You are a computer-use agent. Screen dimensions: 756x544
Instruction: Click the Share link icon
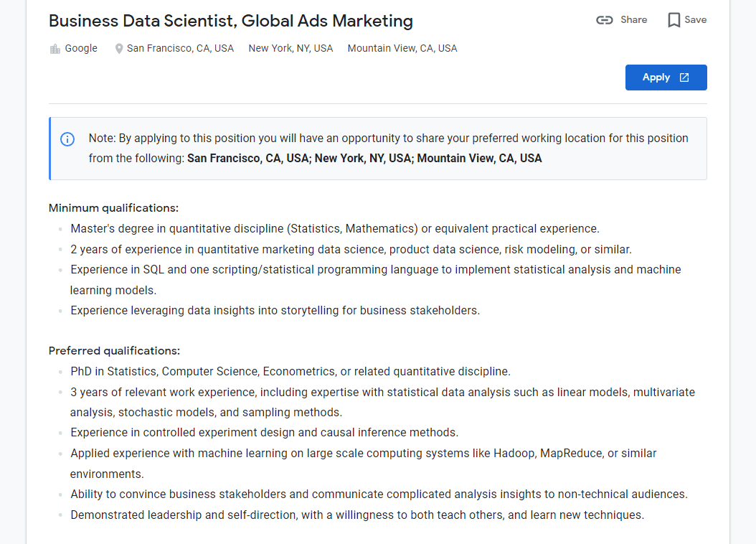tap(605, 20)
